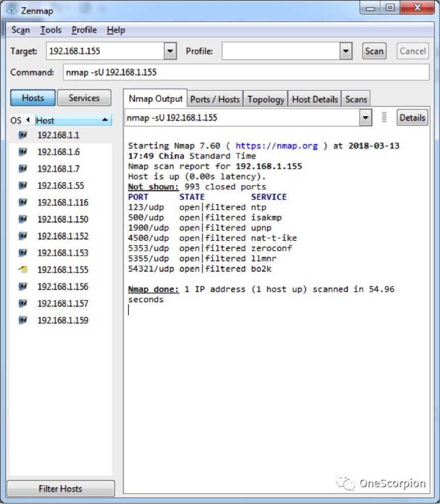Select host 192.168.1.6 in the list

[61, 152]
